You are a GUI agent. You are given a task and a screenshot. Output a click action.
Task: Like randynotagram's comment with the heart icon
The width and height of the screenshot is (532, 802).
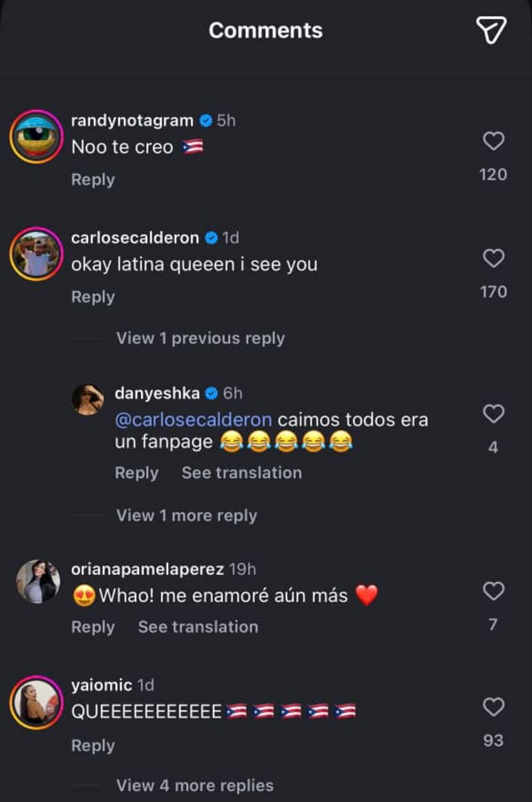(x=492, y=140)
